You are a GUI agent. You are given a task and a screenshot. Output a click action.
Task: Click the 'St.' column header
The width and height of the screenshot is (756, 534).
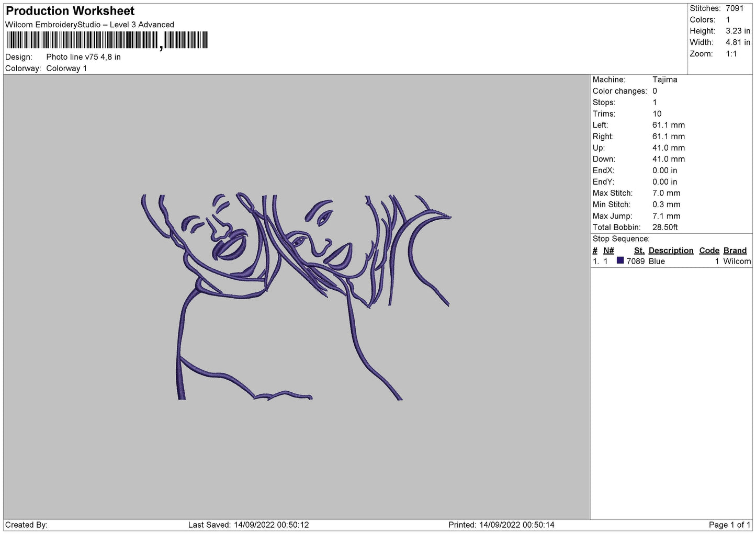click(x=639, y=251)
